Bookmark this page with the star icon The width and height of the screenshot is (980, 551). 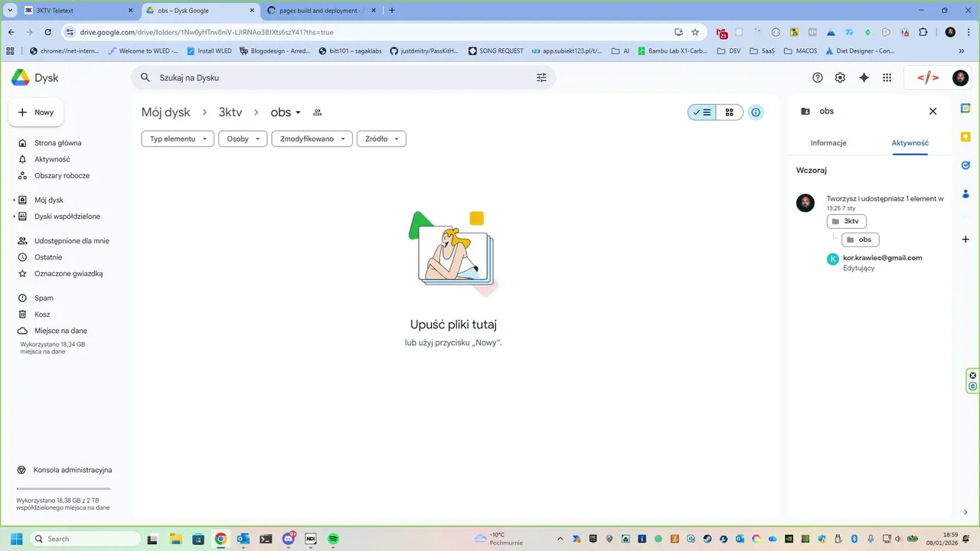coord(695,32)
